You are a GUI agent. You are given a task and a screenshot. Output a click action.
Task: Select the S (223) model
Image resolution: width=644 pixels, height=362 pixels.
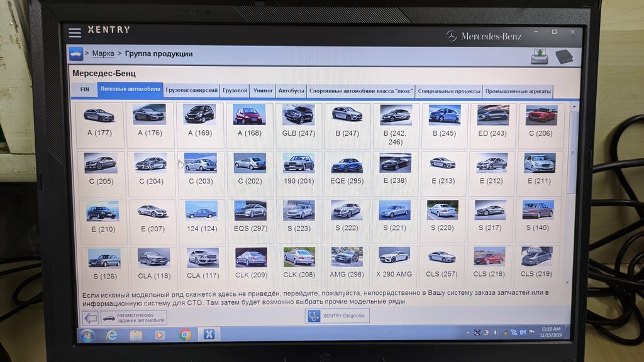[x=299, y=221]
